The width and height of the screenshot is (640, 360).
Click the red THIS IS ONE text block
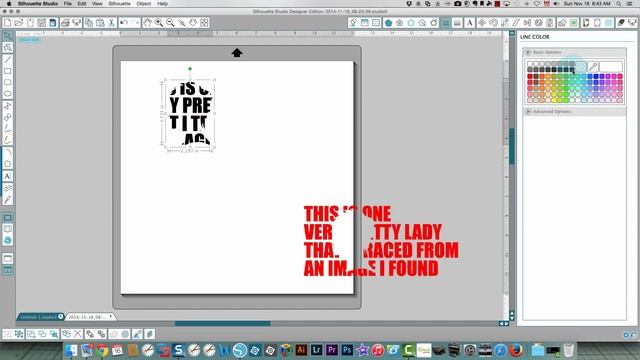coord(381,241)
